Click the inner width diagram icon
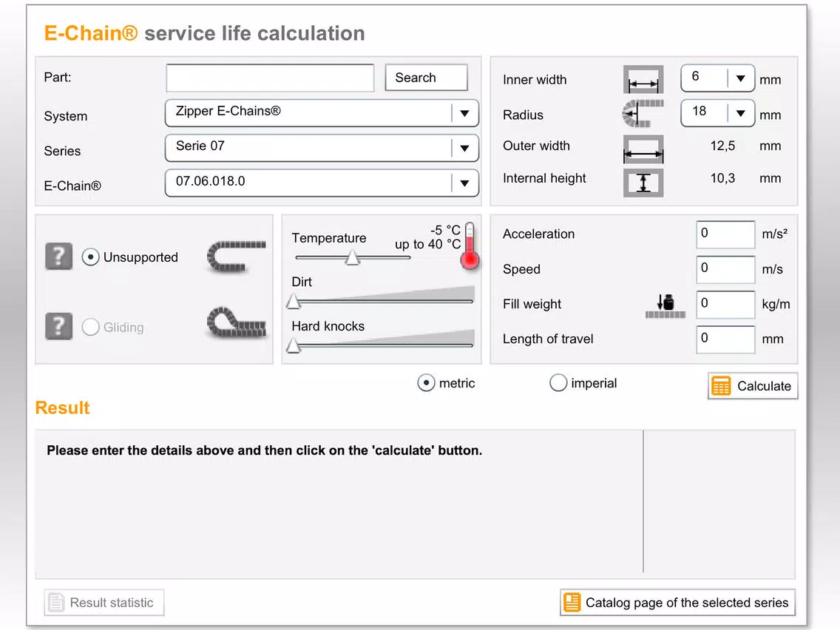The image size is (840, 630). pyautogui.click(x=643, y=80)
